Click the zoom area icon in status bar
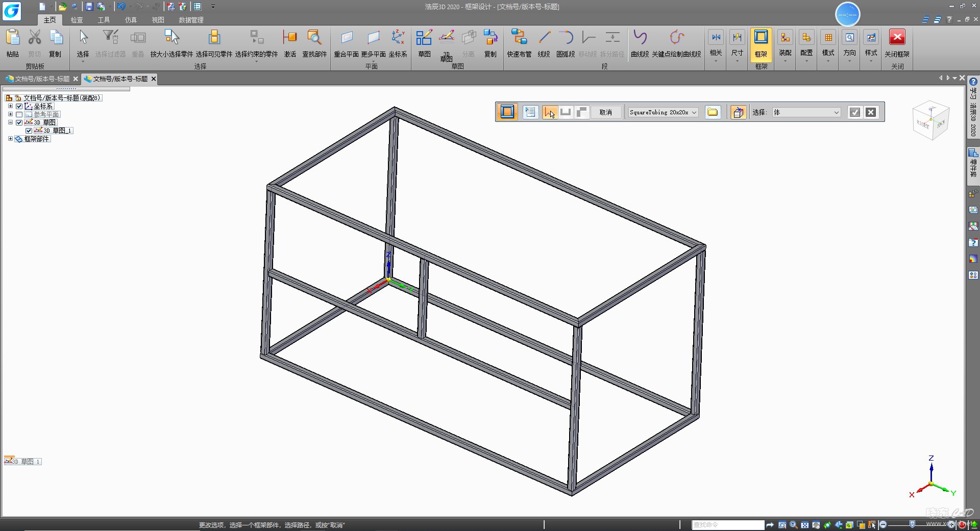This screenshot has height=531, width=980. click(782, 525)
